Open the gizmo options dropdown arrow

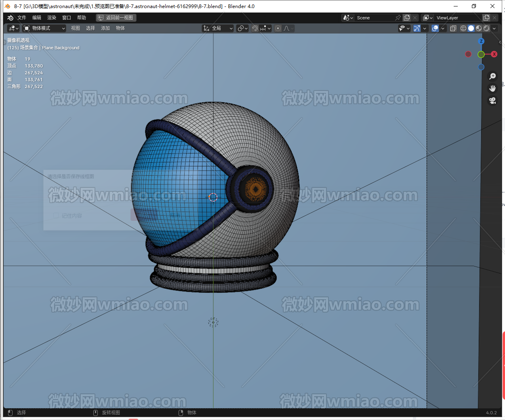(425, 28)
